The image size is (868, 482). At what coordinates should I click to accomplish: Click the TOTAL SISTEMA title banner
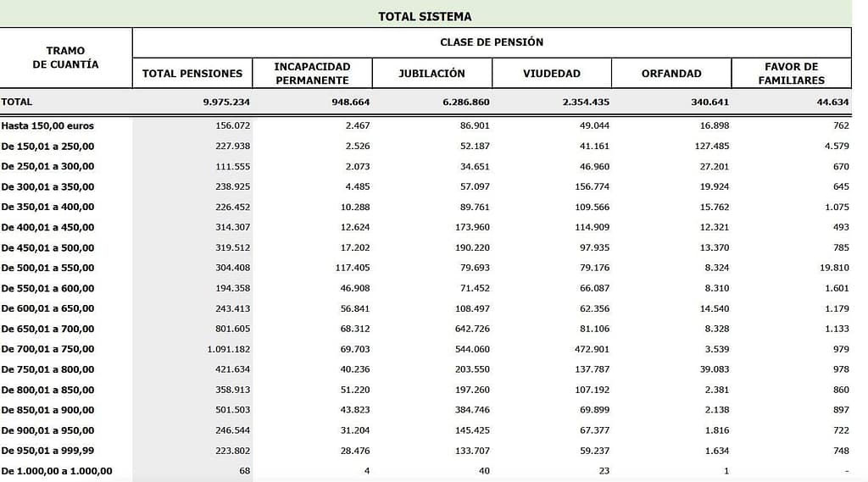425,16
